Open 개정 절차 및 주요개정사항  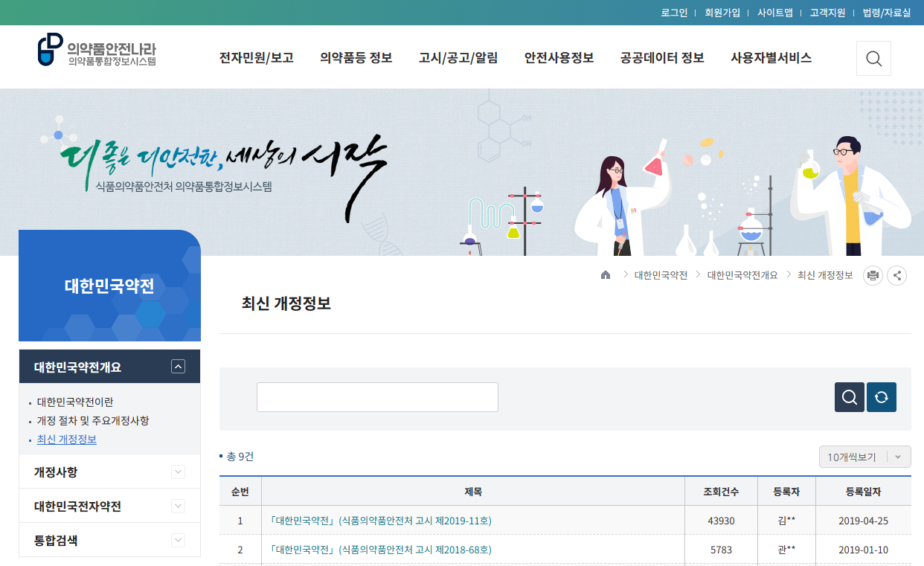click(93, 420)
